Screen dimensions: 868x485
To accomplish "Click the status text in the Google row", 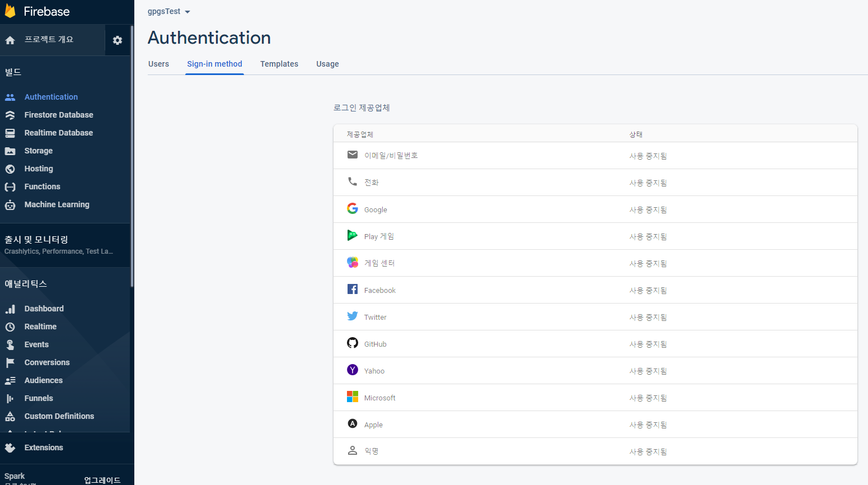I will (648, 209).
